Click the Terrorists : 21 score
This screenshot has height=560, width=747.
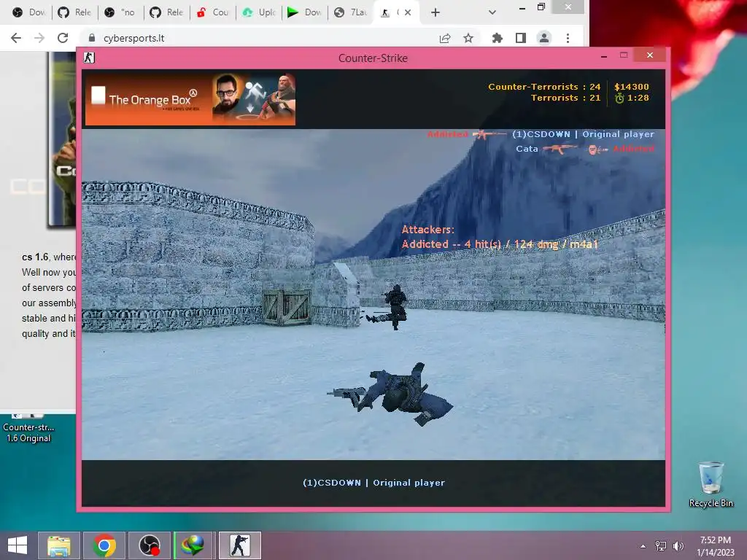click(x=565, y=98)
